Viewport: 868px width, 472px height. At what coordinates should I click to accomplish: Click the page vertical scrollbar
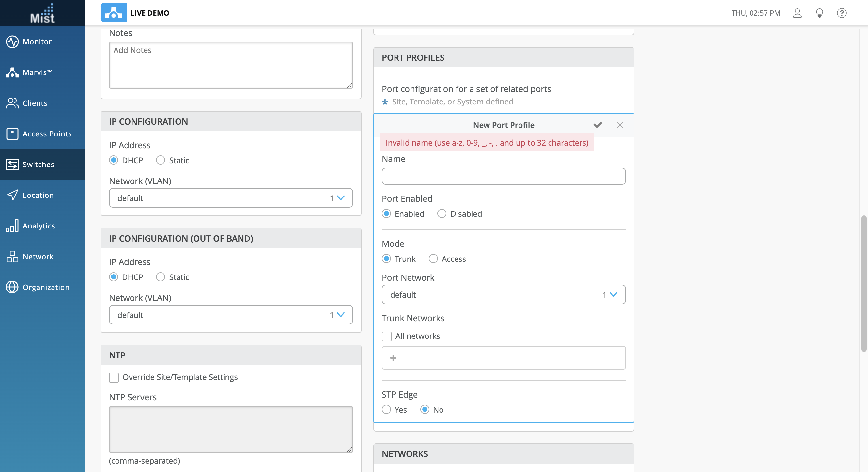[863, 283]
